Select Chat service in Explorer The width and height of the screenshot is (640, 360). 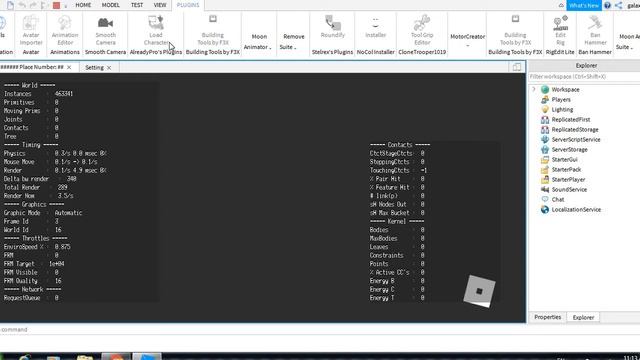click(558, 200)
